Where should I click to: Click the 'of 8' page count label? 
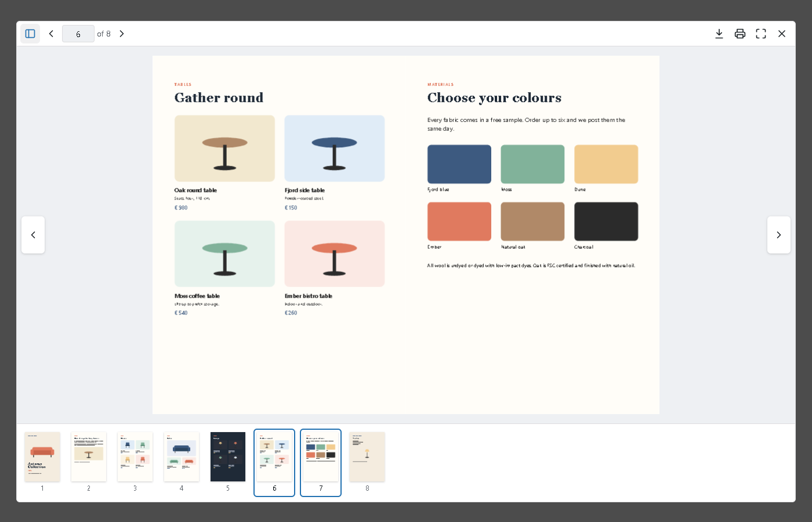tap(104, 34)
